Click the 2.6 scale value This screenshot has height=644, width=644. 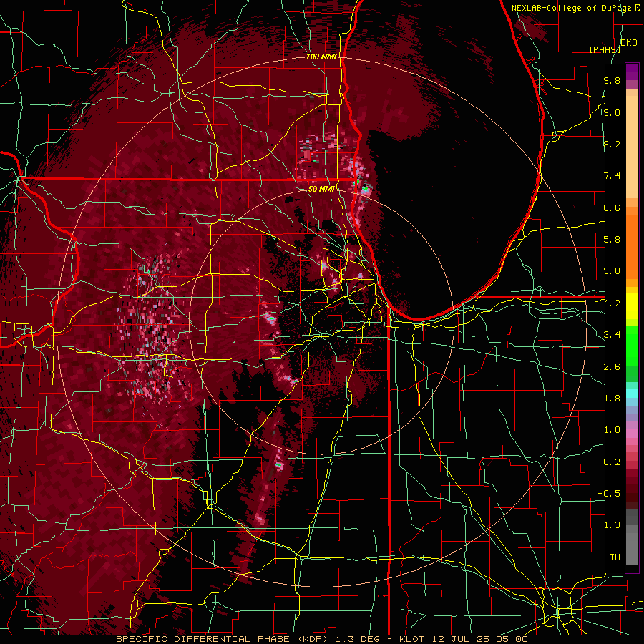click(x=612, y=367)
